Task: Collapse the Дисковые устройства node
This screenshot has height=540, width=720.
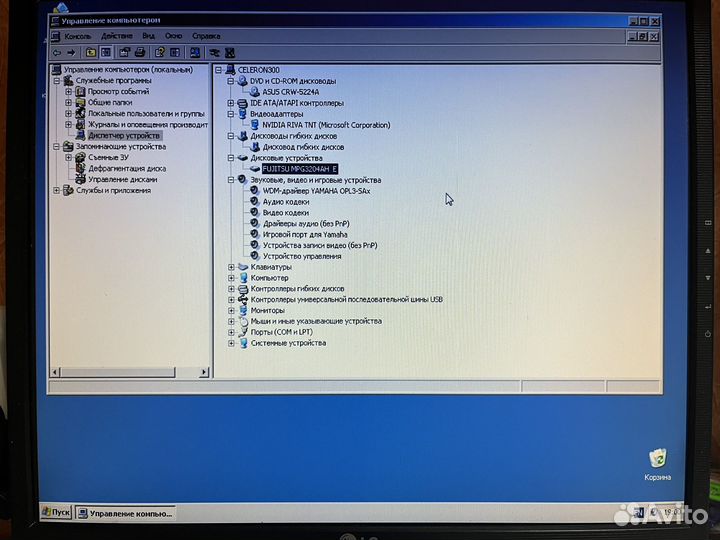Action: pyautogui.click(x=231, y=158)
